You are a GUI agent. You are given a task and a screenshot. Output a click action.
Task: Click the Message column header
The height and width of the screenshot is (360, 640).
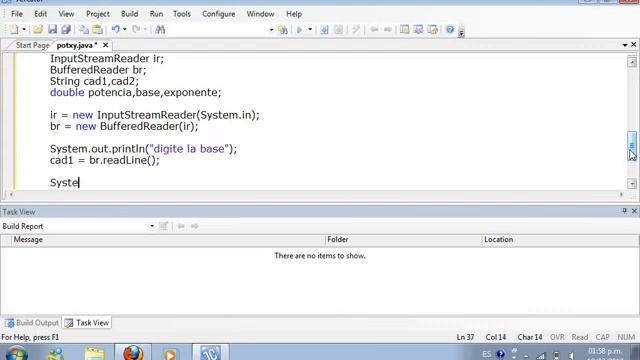pyautogui.click(x=169, y=240)
